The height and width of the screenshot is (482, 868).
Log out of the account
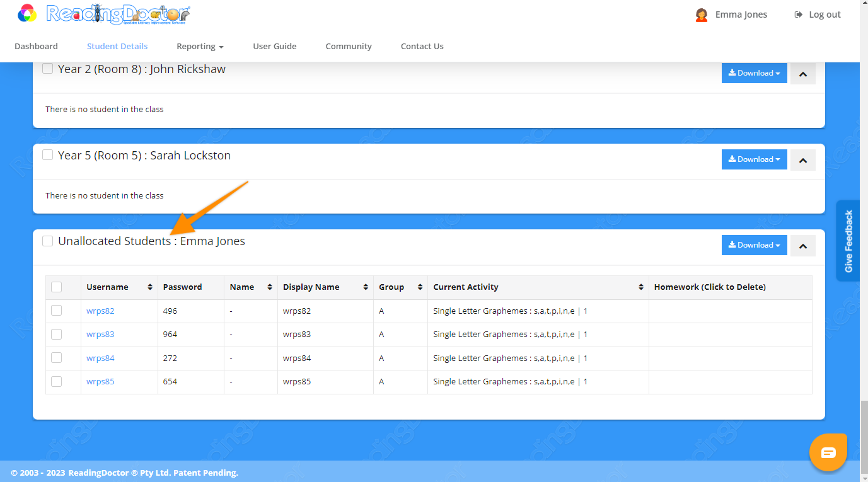(818, 14)
